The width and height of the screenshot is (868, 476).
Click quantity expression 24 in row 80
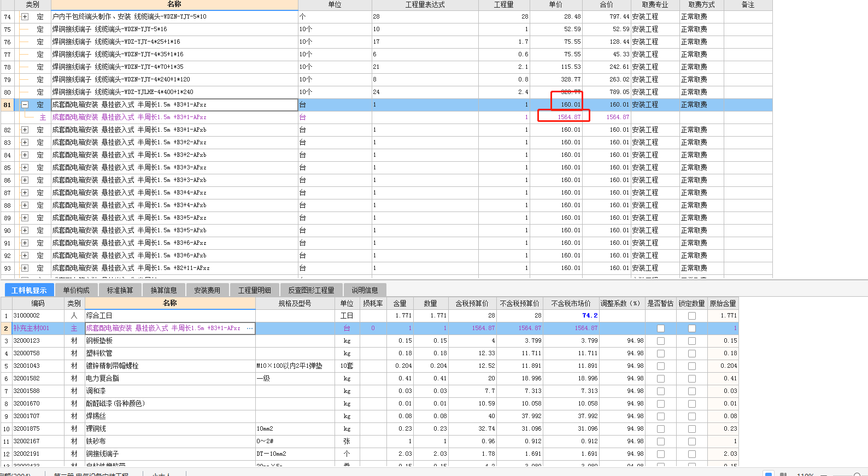click(x=425, y=92)
